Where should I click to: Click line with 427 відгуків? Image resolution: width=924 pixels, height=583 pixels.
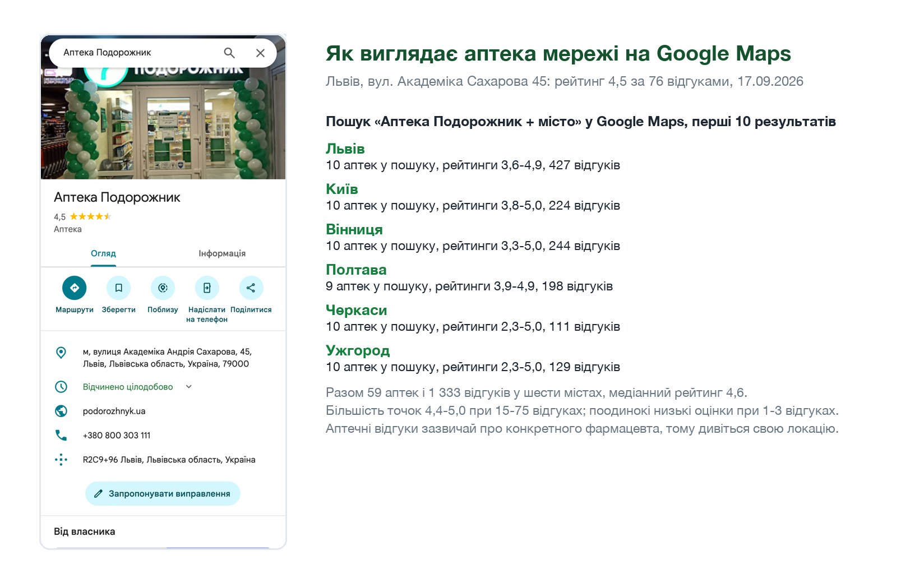pyautogui.click(x=473, y=165)
